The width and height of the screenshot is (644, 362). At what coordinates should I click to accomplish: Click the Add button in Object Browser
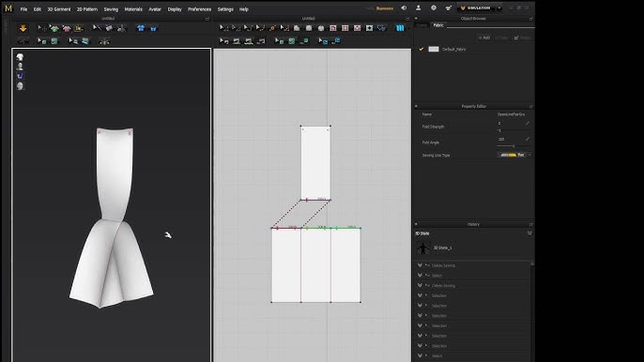point(484,38)
